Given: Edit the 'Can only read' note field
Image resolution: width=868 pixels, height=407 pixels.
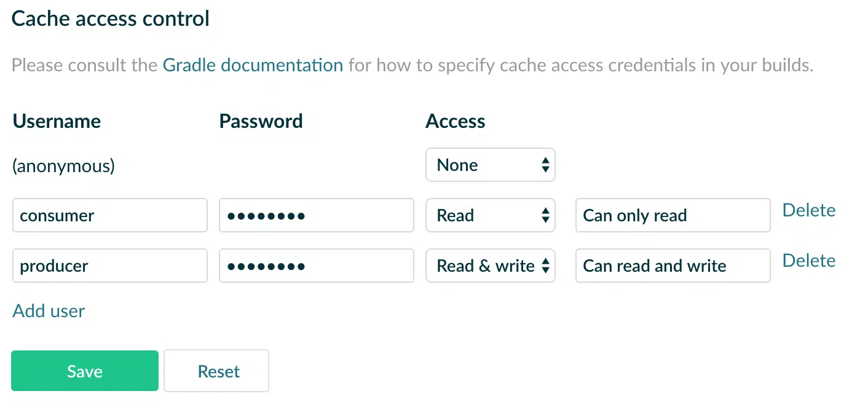Looking at the screenshot, I should coord(673,215).
